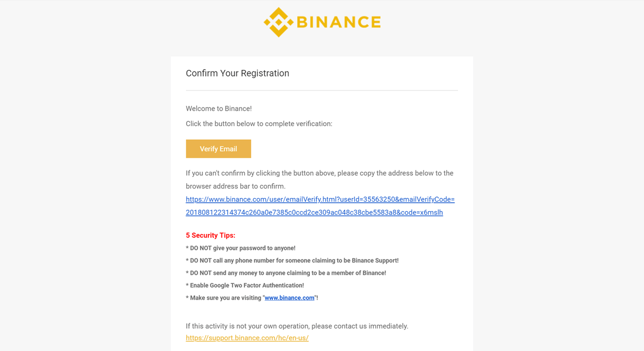Screen dimensions: 644x351
Task: Click the URL line ending with code=x6mslh
Action: point(314,212)
